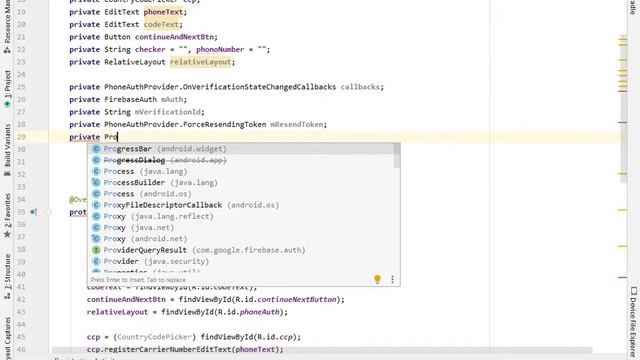Choose Proxy (android.net) suggestion
The height and width of the screenshot is (360, 640).
(241, 239)
